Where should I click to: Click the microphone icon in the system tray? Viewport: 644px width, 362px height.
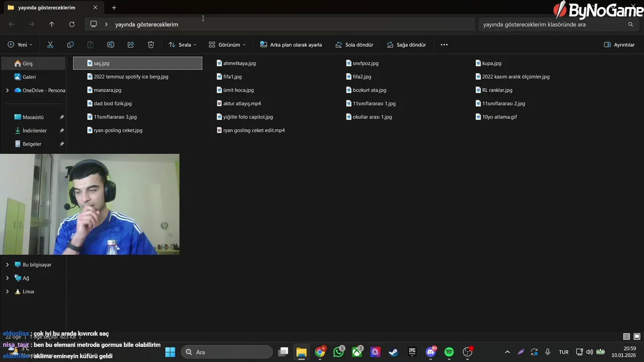point(548,352)
